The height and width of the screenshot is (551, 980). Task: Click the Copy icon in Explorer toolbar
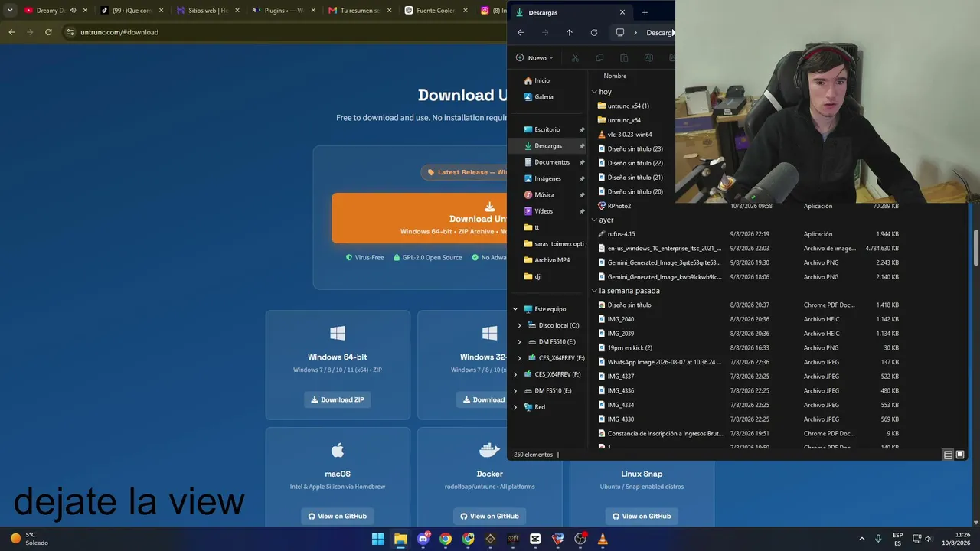(599, 57)
